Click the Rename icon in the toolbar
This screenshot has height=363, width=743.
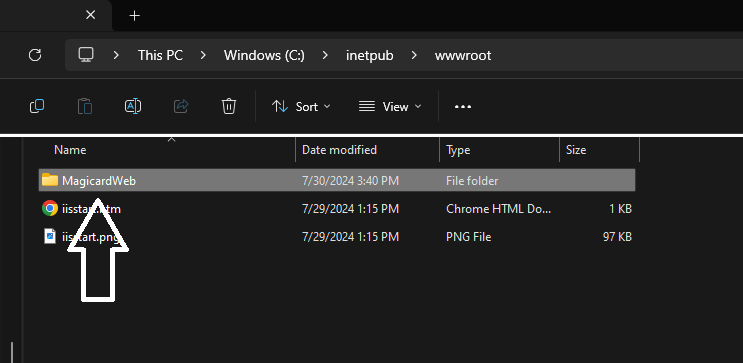pyautogui.click(x=133, y=106)
